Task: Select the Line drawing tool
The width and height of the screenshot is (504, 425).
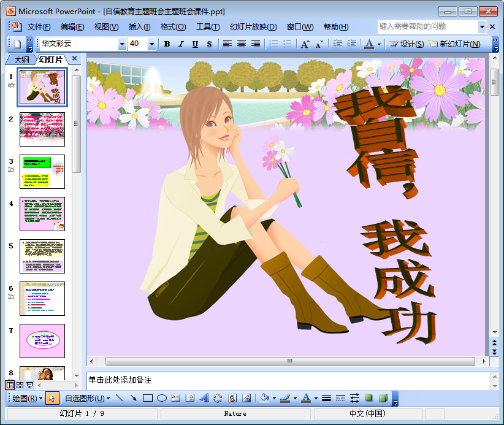Action: click(x=119, y=398)
